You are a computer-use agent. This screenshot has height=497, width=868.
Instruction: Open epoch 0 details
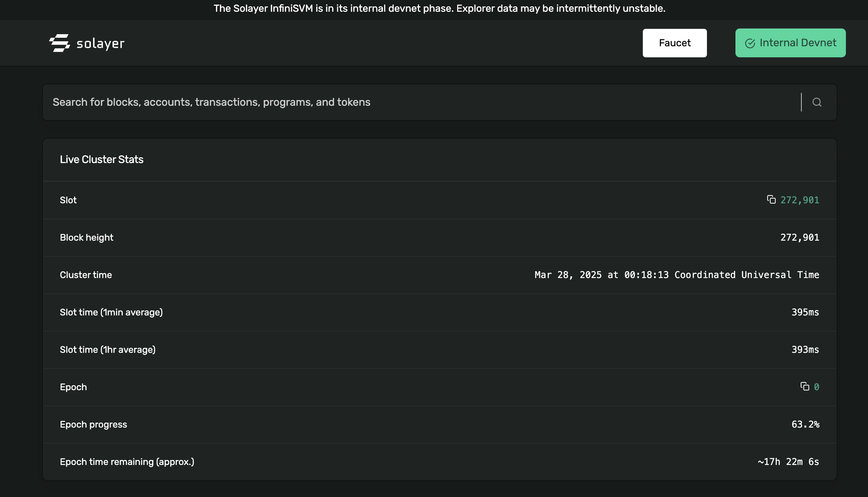817,387
